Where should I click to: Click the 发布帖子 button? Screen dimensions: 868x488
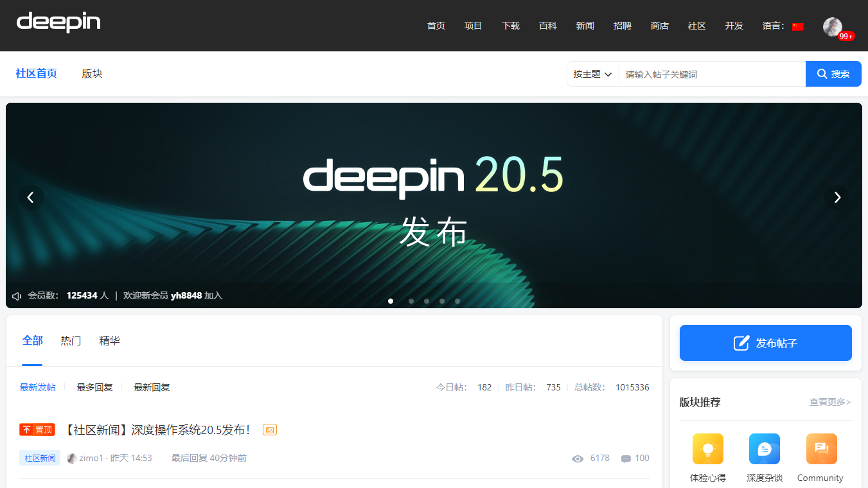coord(766,343)
